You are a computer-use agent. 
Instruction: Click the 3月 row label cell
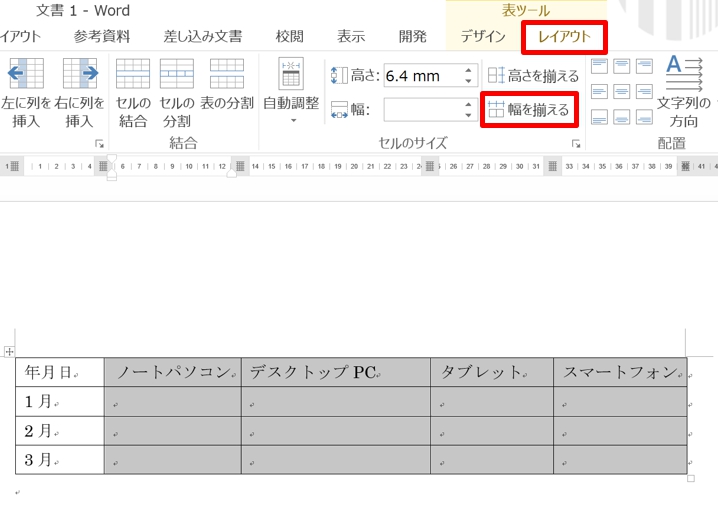click(60, 459)
